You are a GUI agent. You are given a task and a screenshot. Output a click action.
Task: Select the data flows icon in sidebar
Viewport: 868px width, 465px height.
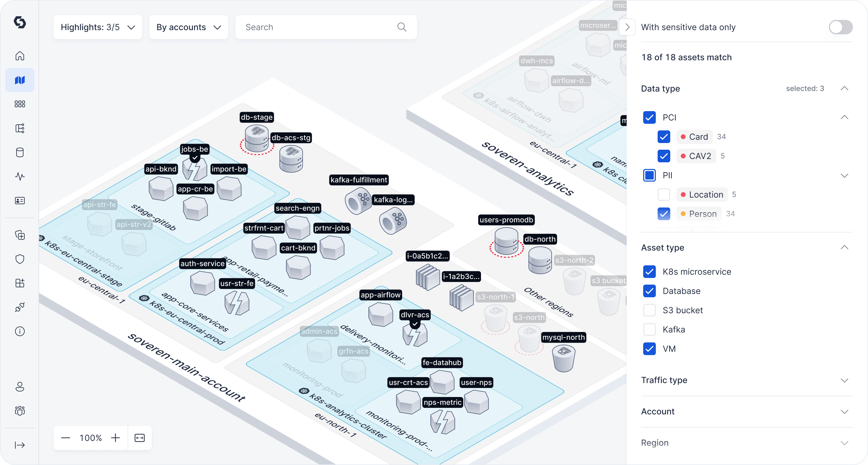pos(20,128)
